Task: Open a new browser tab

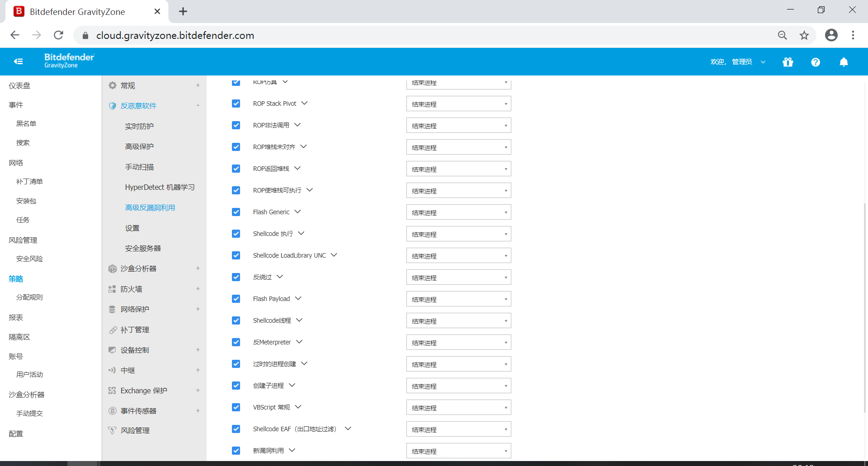Action: click(x=183, y=12)
